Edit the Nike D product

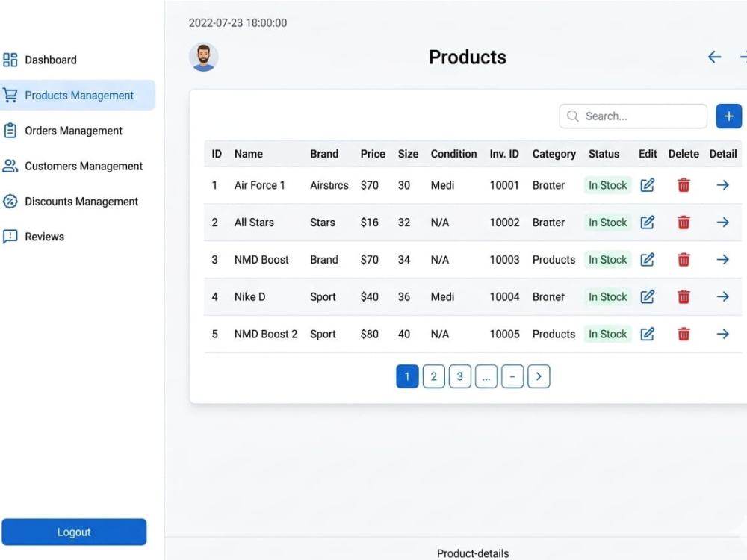tap(647, 296)
